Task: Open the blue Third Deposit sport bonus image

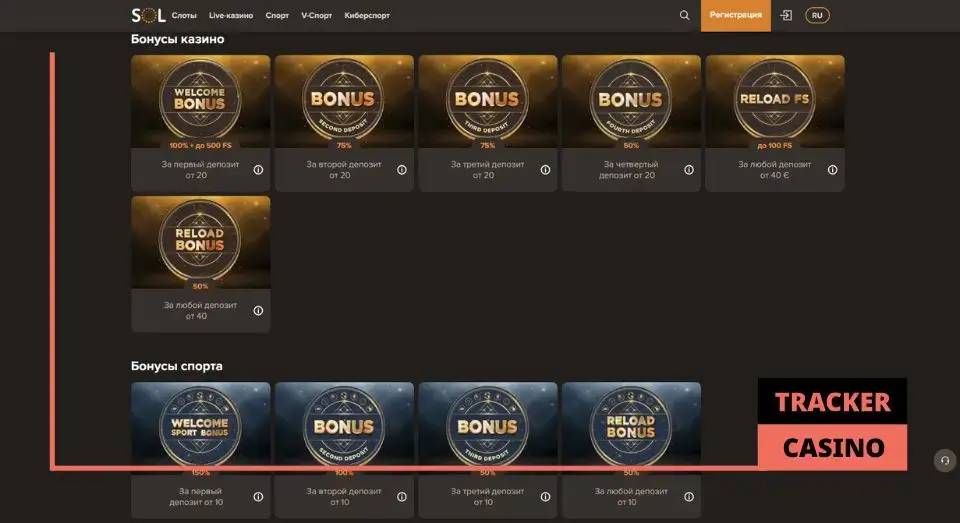Action: pos(488,429)
